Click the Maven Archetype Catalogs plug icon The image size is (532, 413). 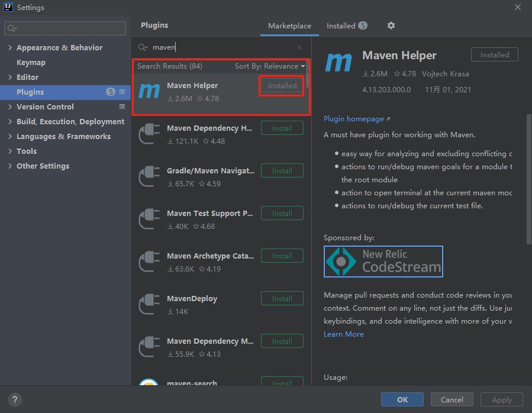(149, 262)
